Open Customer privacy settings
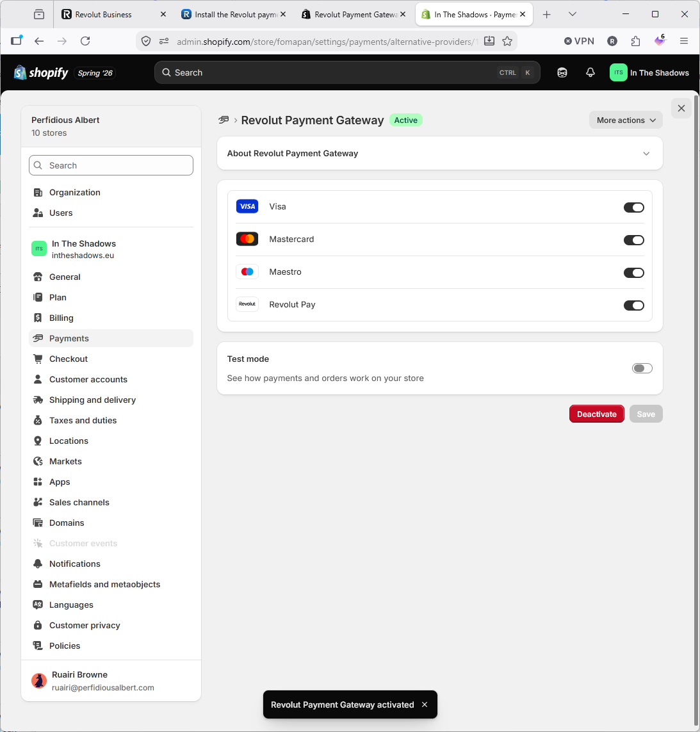The width and height of the screenshot is (700, 732). point(111,626)
